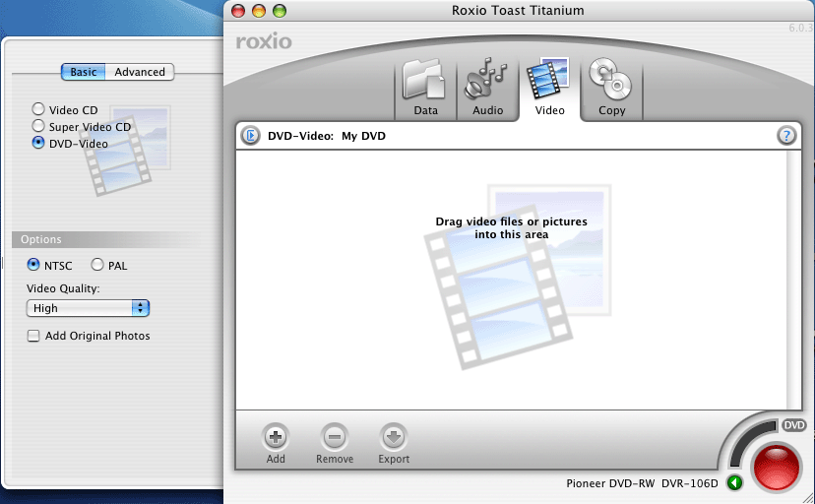Click the Export arrow icon
This screenshot has height=504, width=815.
point(394,437)
